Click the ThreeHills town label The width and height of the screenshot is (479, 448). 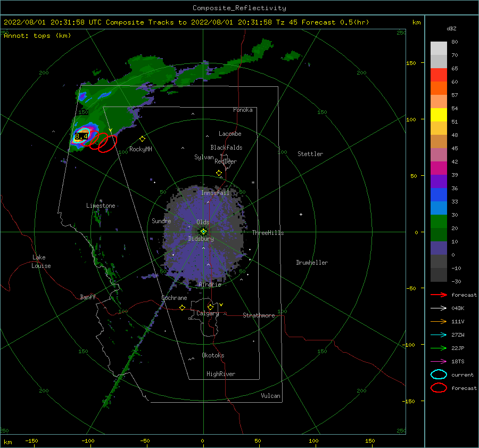pyautogui.click(x=268, y=233)
